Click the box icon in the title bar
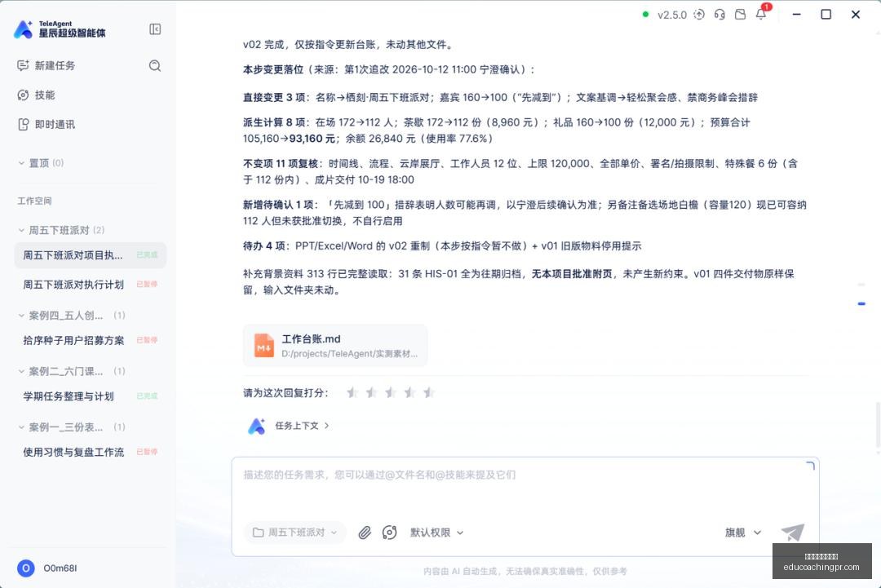 tap(741, 15)
